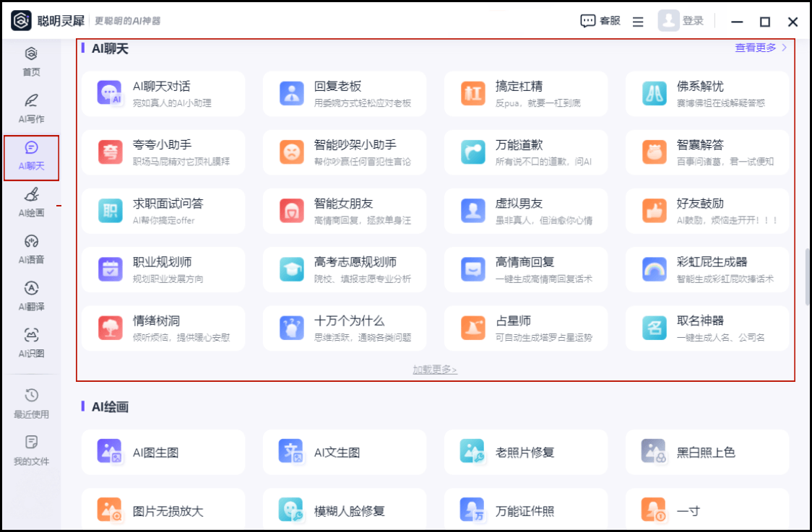Open the 老照片修复 card
812x532 pixels.
pyautogui.click(x=526, y=453)
